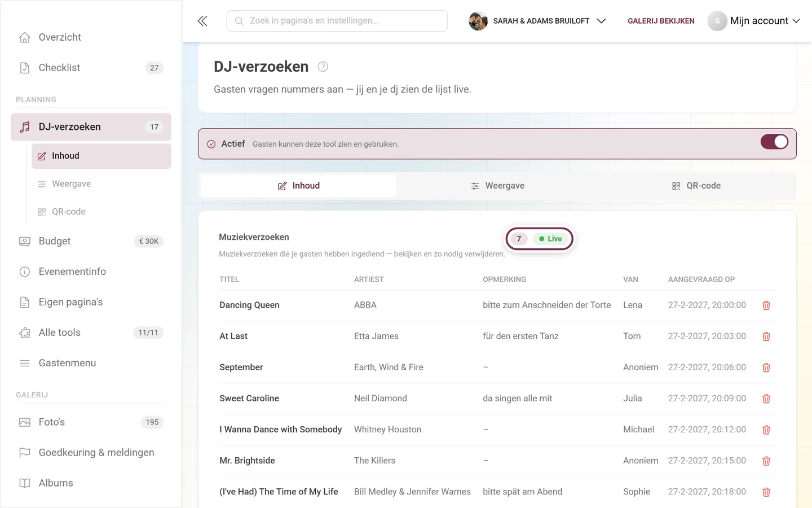Delete the Sweet Caroline request
The height and width of the screenshot is (508, 812).
[766, 398]
